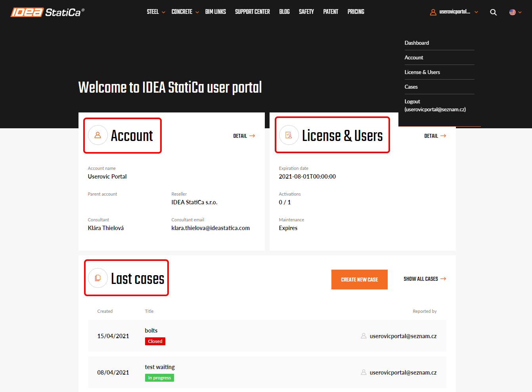Click the US flag language icon
The width and height of the screenshot is (532, 392).
click(512, 12)
